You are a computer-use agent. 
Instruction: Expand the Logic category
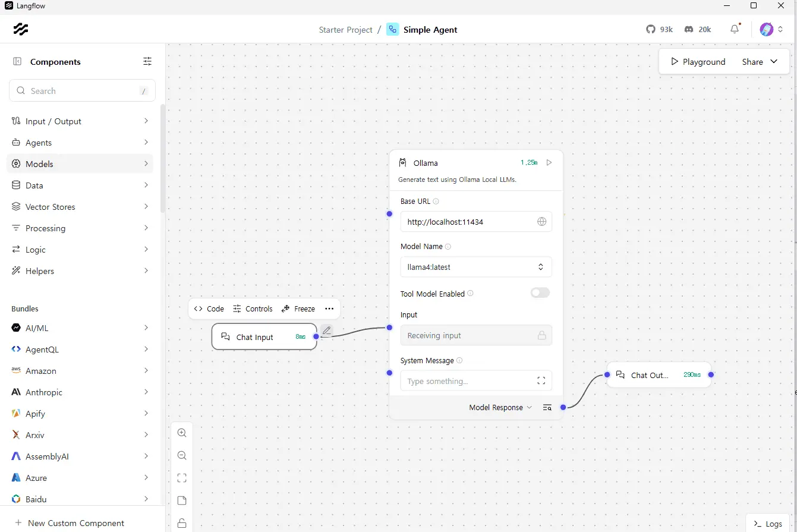[x=80, y=250]
